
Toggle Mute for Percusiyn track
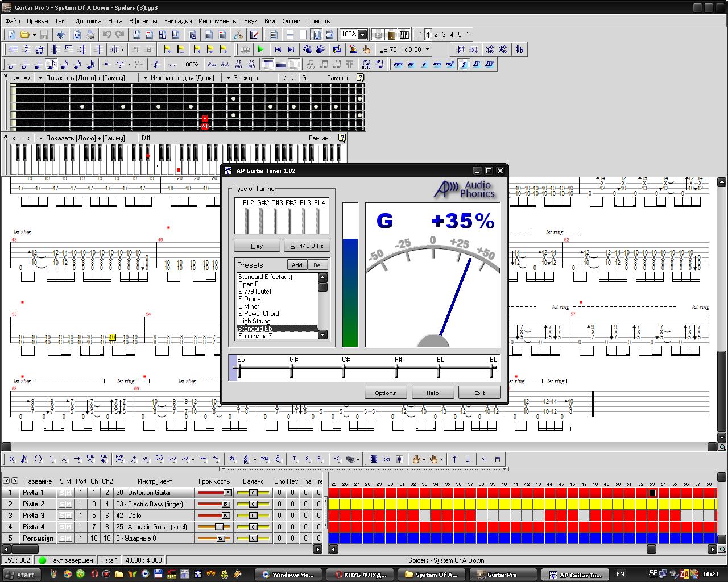coord(69,538)
